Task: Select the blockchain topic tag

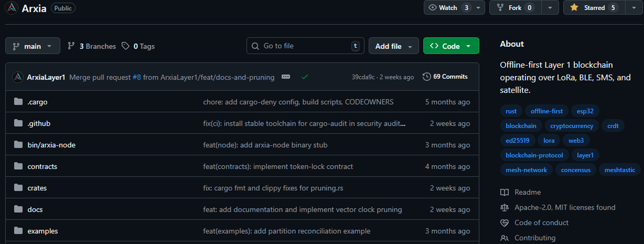Action: pyautogui.click(x=521, y=126)
